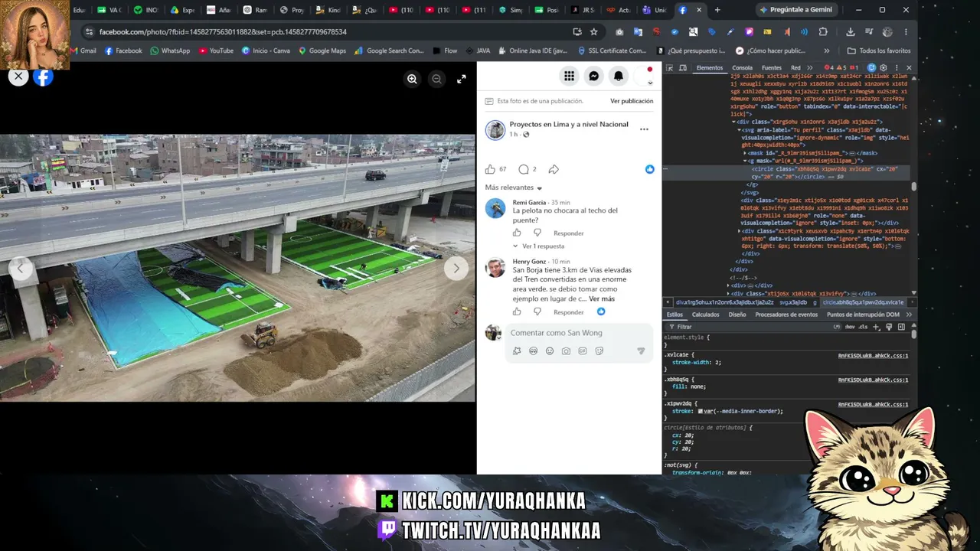Dislike Remi Garcia's comment
This screenshot has width=980, height=551.
[537, 233]
